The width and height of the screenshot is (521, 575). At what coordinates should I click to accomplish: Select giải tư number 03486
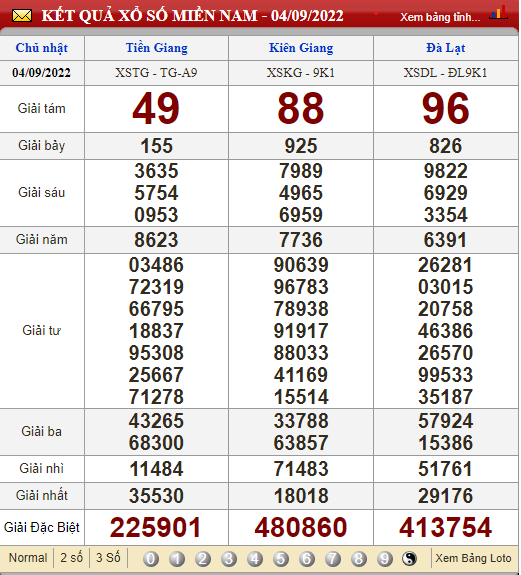[x=156, y=265]
